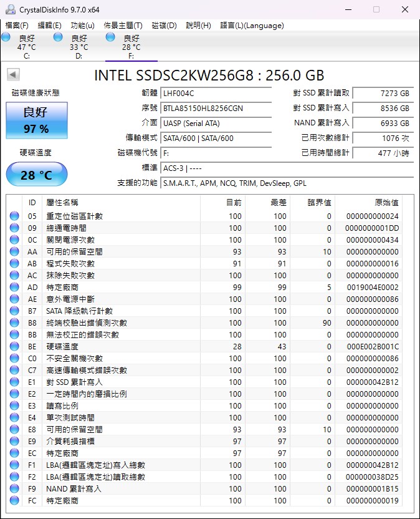Click the transfer mode field SATA/600 | SATA/600
Screen dimensions: 420x519
tap(216, 138)
